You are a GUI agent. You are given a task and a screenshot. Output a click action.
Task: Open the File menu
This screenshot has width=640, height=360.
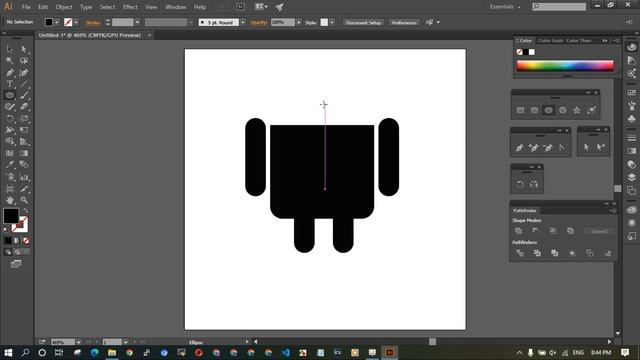[x=26, y=7]
